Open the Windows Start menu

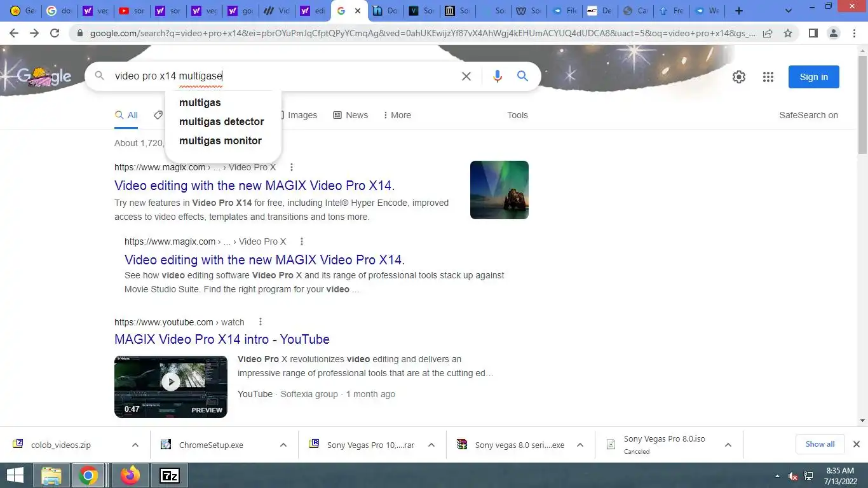pyautogui.click(x=15, y=475)
